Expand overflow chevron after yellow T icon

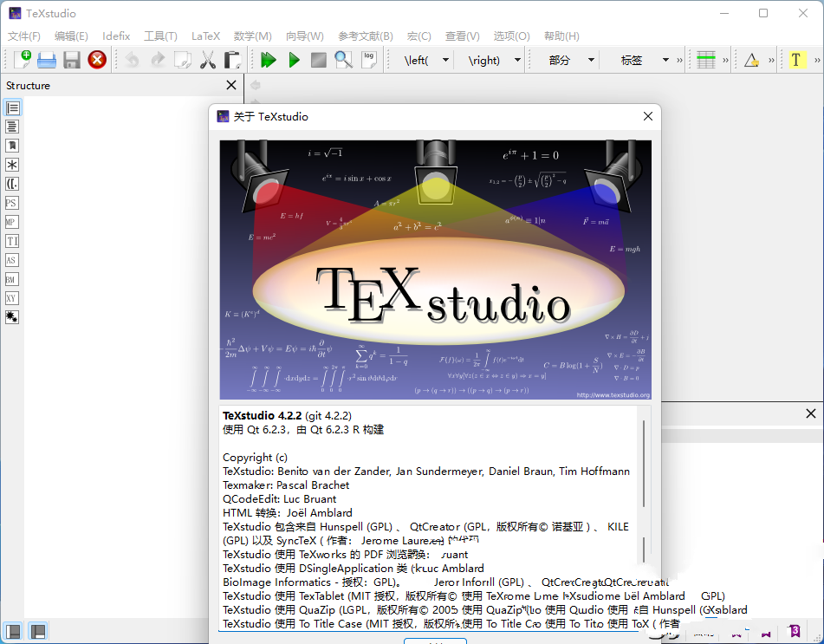coord(817,60)
